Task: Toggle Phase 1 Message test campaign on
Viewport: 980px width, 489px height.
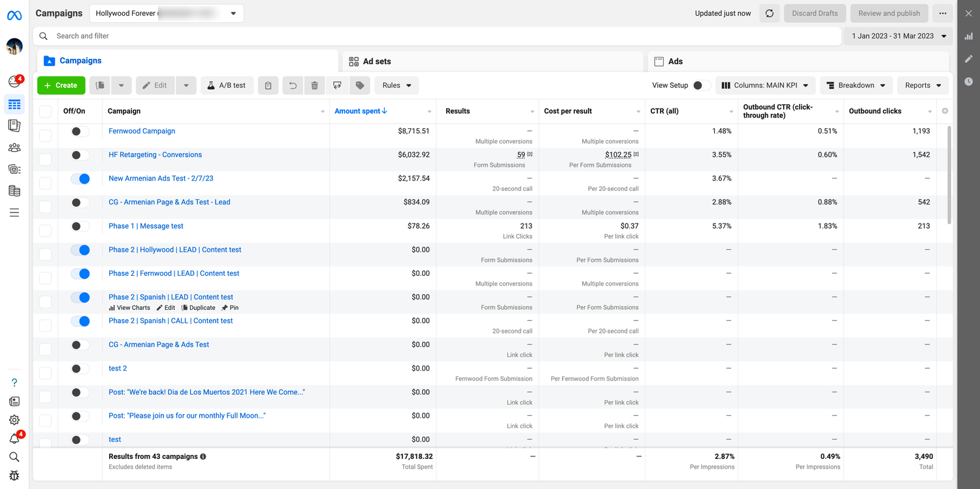Action: click(80, 226)
